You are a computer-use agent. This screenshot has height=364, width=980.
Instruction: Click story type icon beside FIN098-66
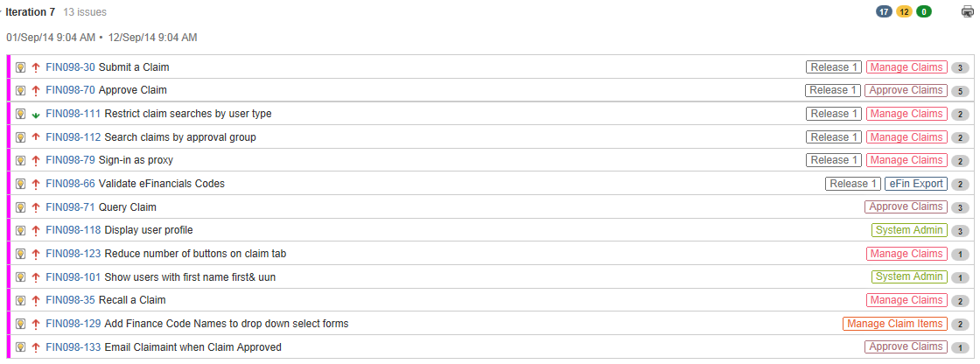coord(21,184)
